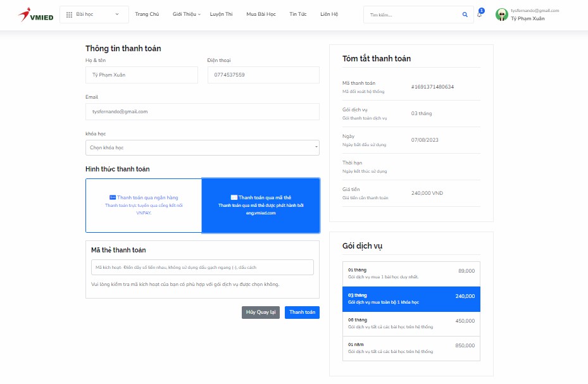588x384 pixels.
Task: Click the user avatar picture
Action: (x=501, y=15)
